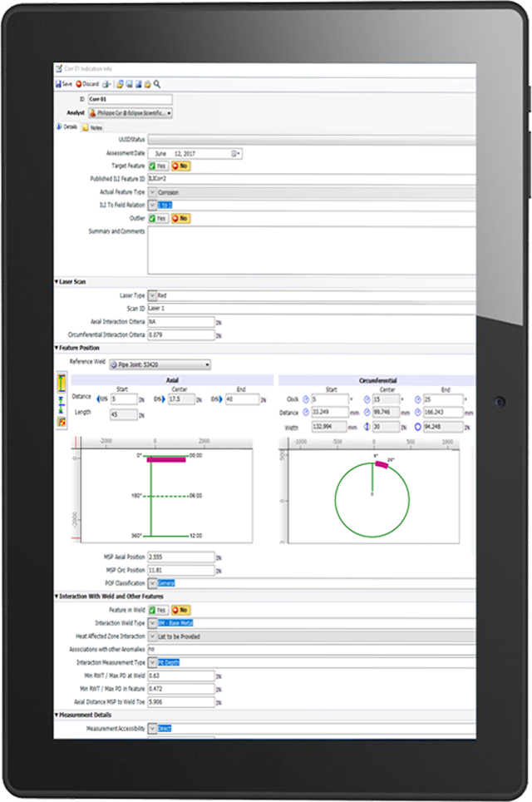Image resolution: width=532 pixels, height=802 pixels.
Task: Click the Min RWT / Max PD at Weld field
Action: 181,676
